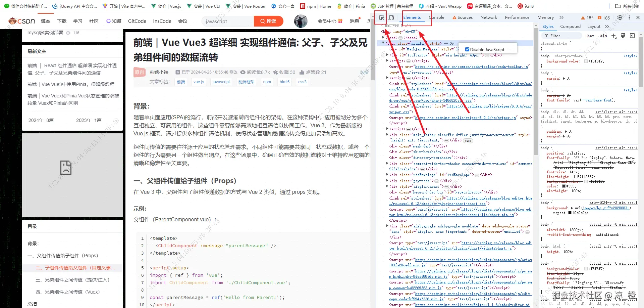Open the Vant Weapp bookmark

point(440,6)
